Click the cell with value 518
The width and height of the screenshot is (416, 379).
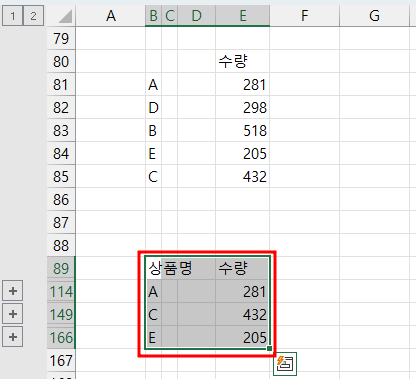point(243,130)
